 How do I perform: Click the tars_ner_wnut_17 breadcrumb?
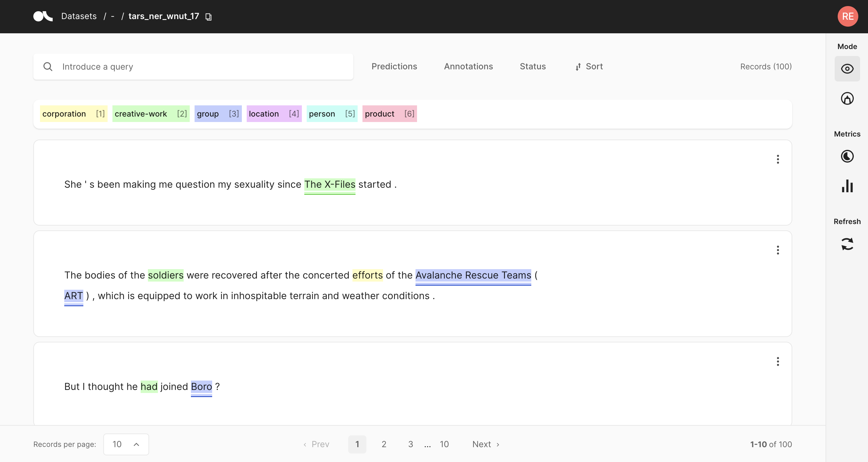pos(164,16)
